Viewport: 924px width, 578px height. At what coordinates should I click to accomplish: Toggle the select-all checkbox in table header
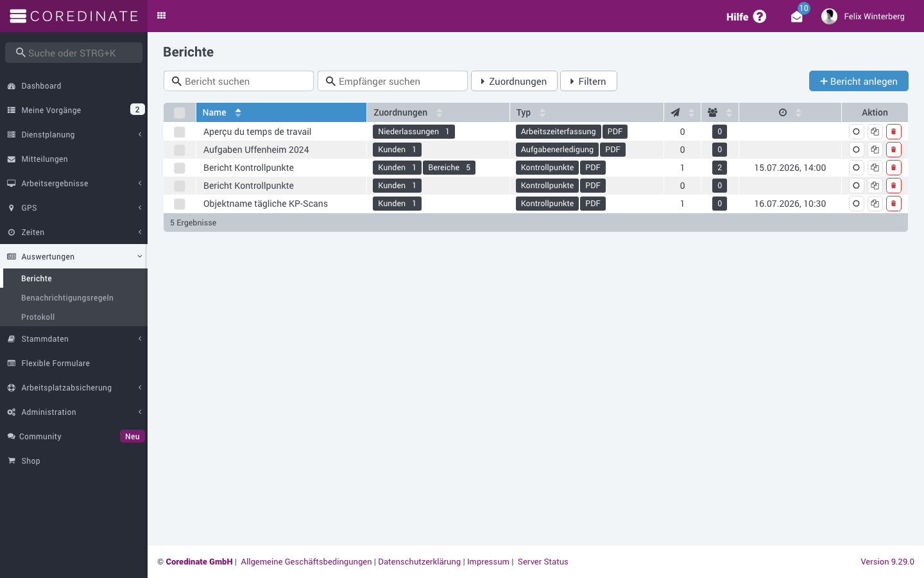pos(180,112)
